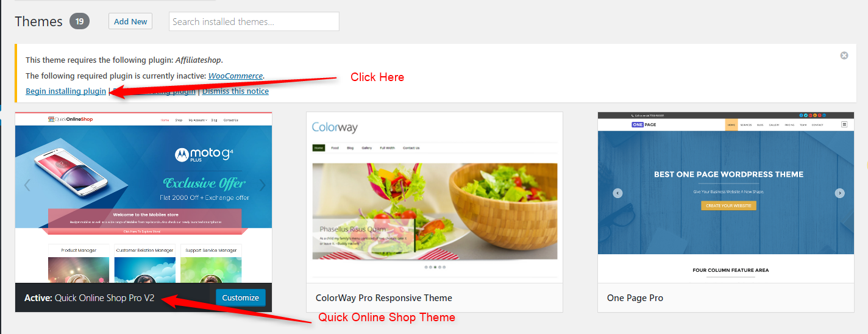Click the Motorola logo in shop banner

point(181,155)
